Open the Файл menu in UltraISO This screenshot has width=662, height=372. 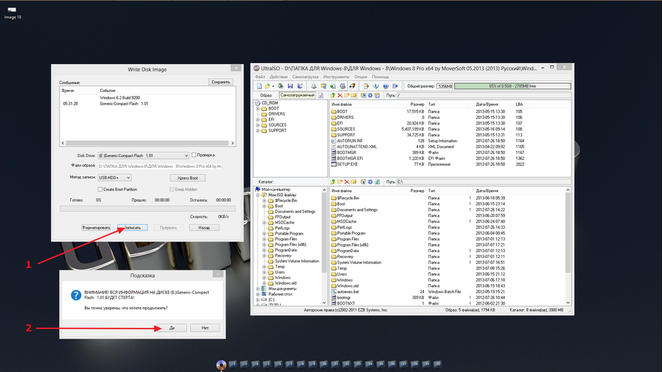click(260, 77)
